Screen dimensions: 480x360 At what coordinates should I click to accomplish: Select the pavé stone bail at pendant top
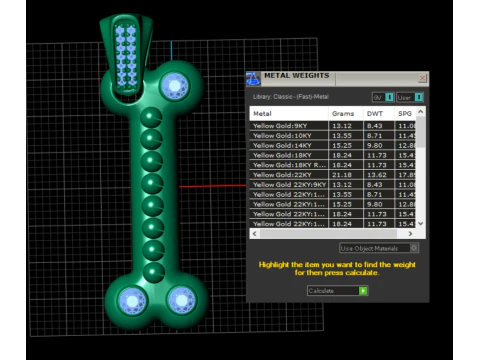pos(126,55)
